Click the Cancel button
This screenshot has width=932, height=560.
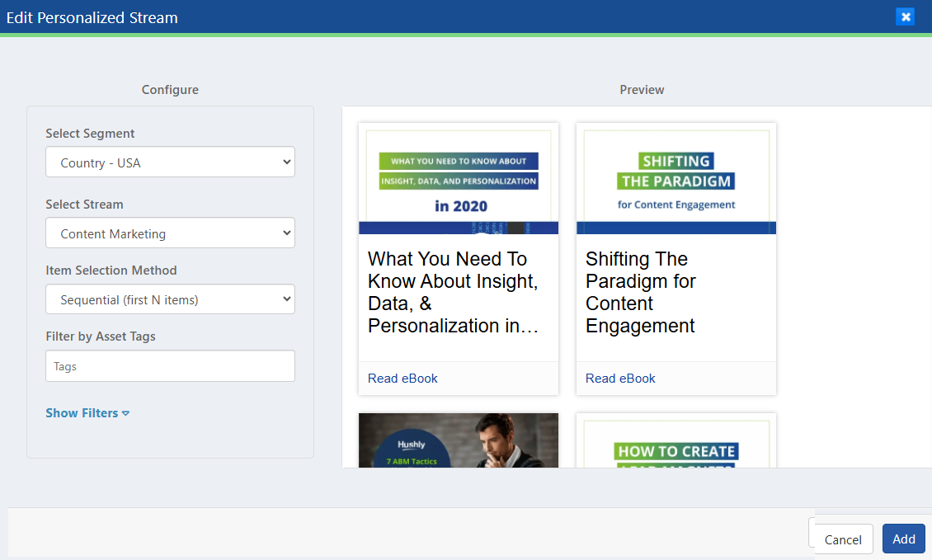point(843,539)
